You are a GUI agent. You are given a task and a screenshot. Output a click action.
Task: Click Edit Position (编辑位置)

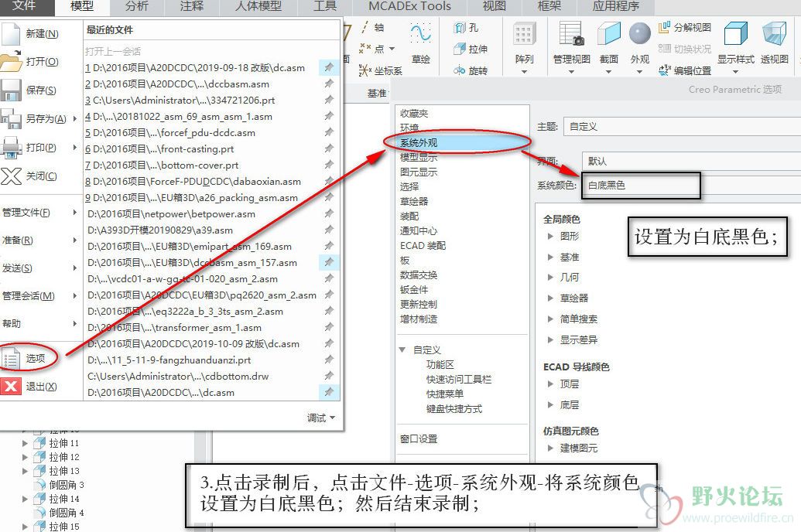click(685, 70)
